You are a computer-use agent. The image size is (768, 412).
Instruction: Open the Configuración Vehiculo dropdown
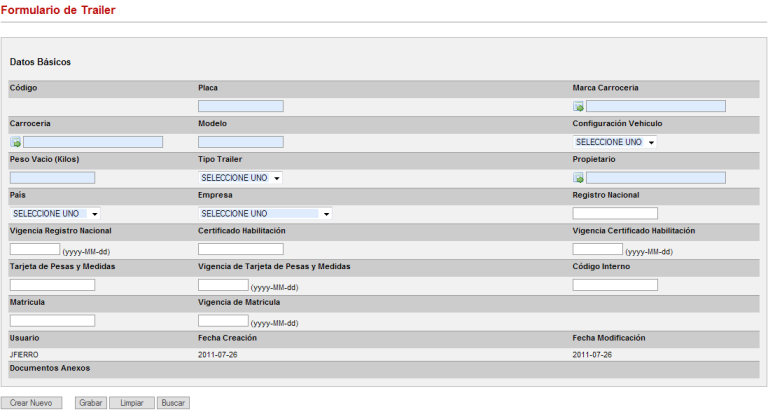point(615,142)
